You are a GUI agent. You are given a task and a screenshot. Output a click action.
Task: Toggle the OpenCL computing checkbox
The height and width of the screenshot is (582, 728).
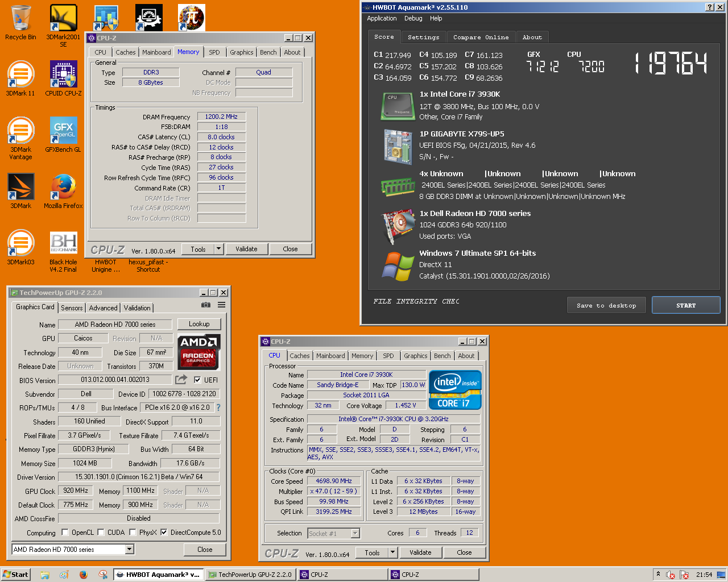(65, 533)
